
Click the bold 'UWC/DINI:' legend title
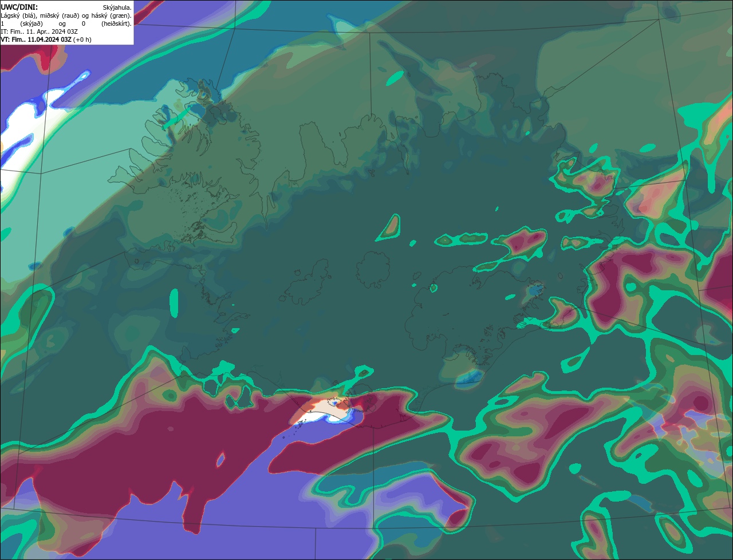pyautogui.click(x=19, y=7)
